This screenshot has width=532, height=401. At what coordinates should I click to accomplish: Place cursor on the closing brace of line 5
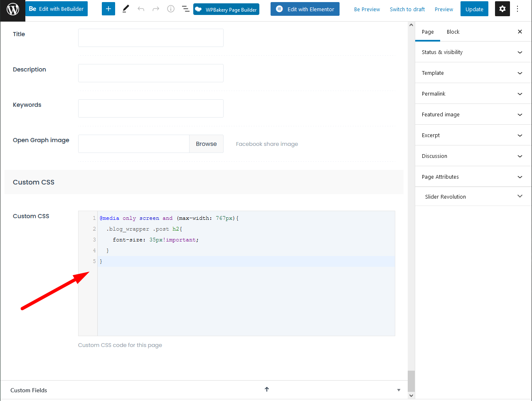(101, 261)
